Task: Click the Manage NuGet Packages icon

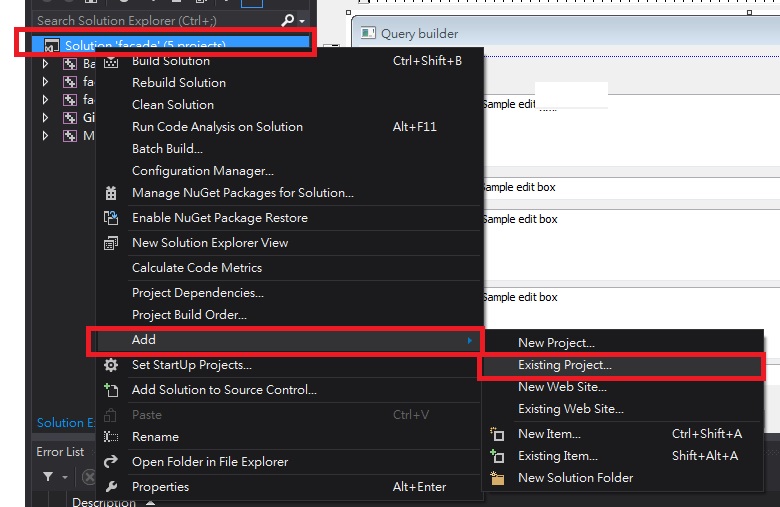Action: click(111, 193)
